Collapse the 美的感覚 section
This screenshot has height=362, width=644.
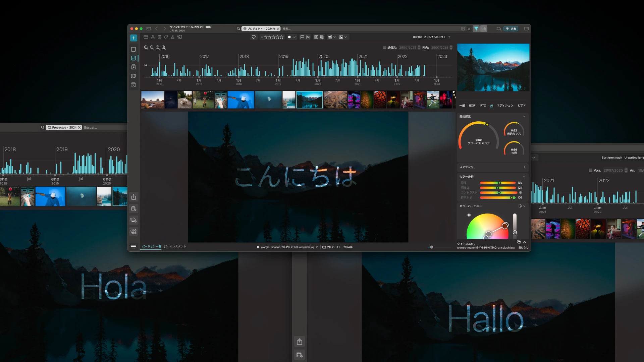(x=524, y=117)
